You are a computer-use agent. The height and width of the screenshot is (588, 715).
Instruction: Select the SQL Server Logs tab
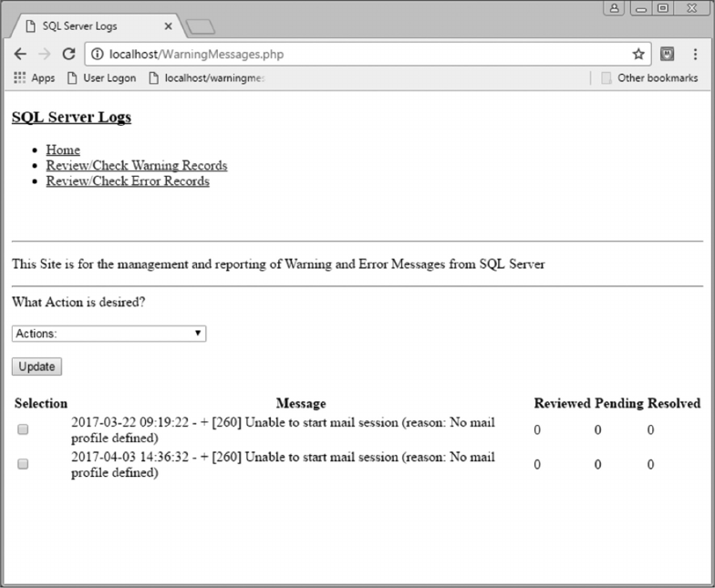(x=98, y=26)
